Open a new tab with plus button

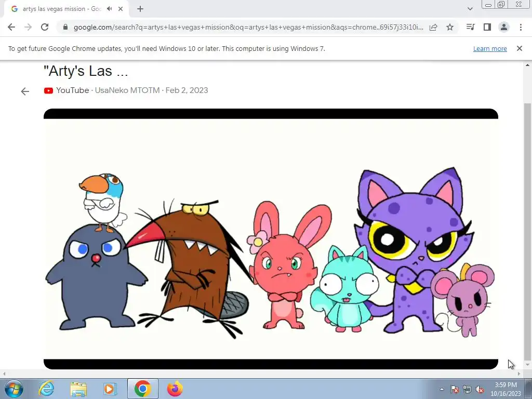pos(140,9)
